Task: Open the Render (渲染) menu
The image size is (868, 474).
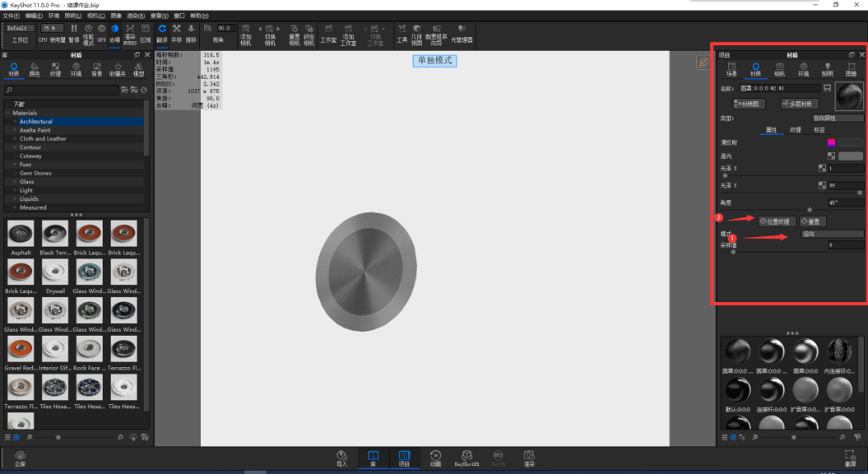Action: click(136, 15)
